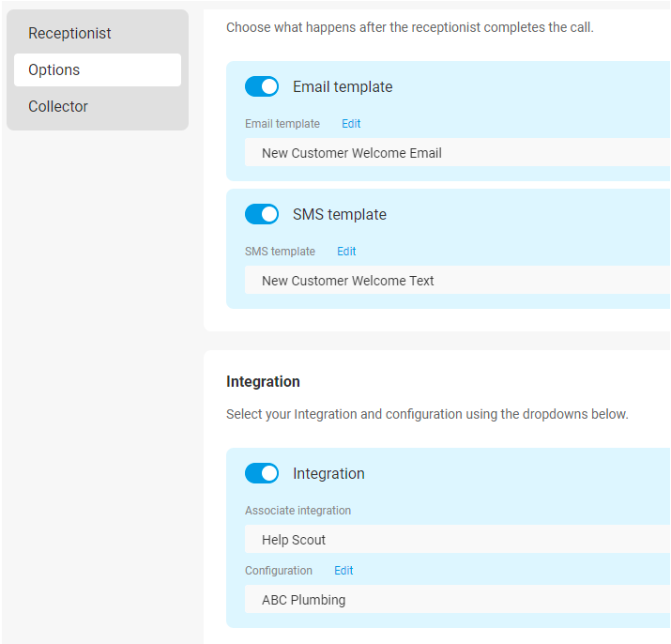Open Edit link next to Configuration

click(343, 571)
